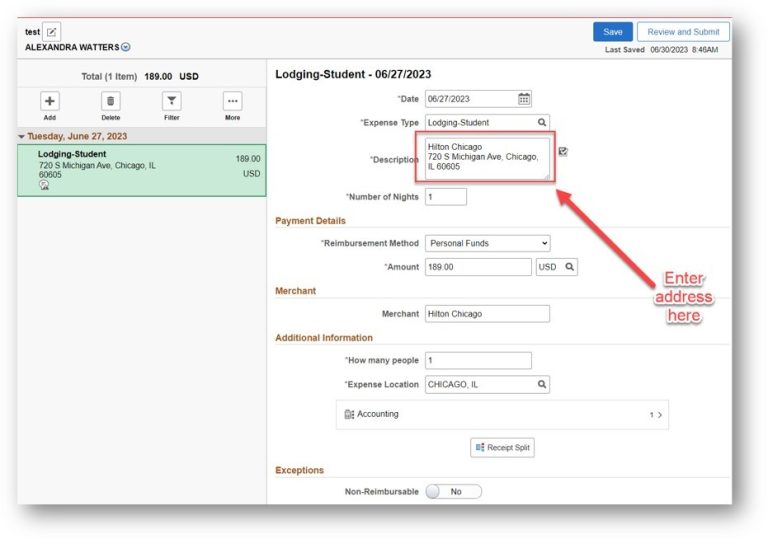Click the Total 189.00 USD text
The height and width of the screenshot is (539, 768).
pyautogui.click(x=140, y=77)
